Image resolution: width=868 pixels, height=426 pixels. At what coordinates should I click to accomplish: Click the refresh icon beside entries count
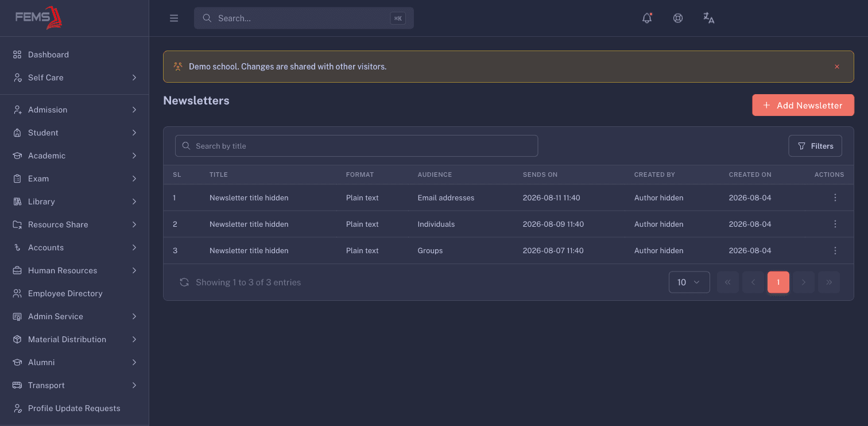(184, 282)
